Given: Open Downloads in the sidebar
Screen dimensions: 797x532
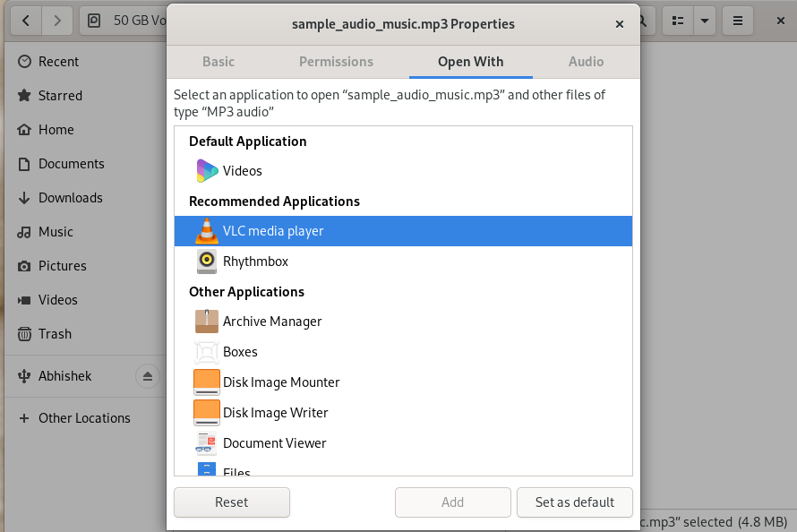Looking at the screenshot, I should (x=85, y=198).
